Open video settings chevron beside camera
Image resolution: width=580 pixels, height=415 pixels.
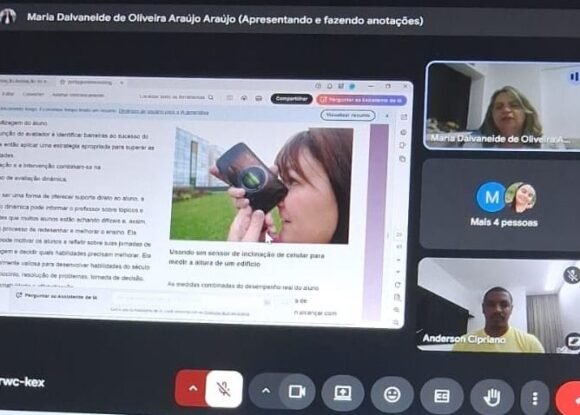point(266,391)
